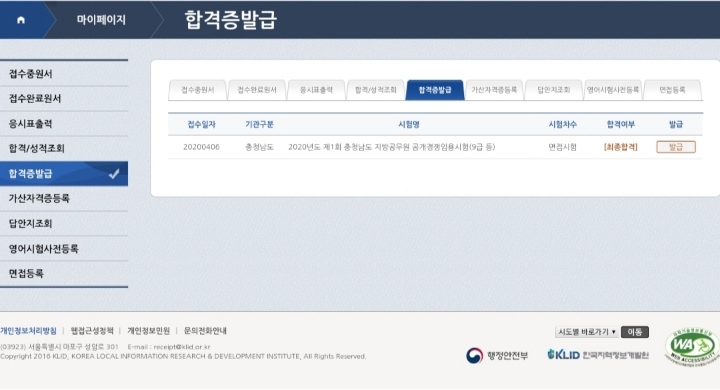This screenshot has width=720, height=390.
Task: Click the 접수일자 column header
Action: (x=202, y=124)
